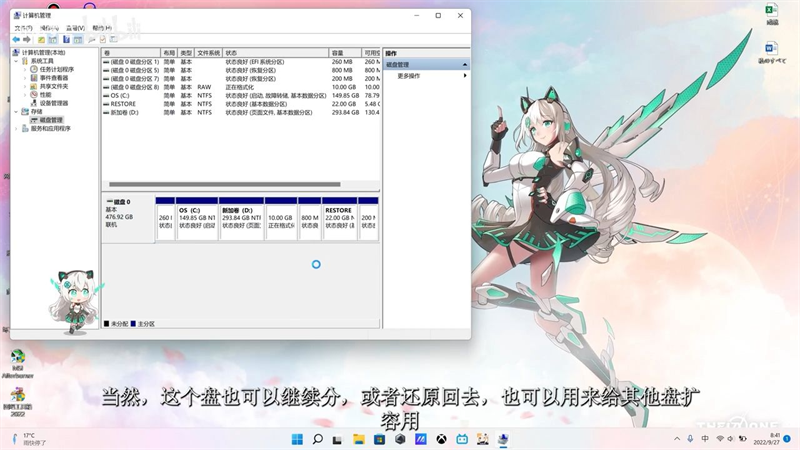Click the microphone tray icon

690,439
